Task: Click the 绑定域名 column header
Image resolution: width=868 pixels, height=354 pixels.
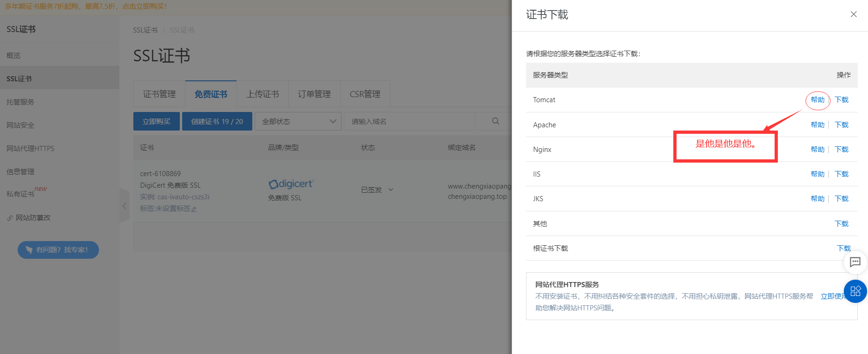Action: [x=461, y=148]
